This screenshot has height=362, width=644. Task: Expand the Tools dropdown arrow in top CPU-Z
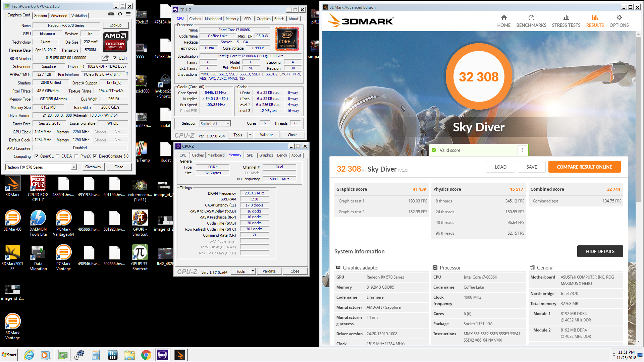[250, 135]
